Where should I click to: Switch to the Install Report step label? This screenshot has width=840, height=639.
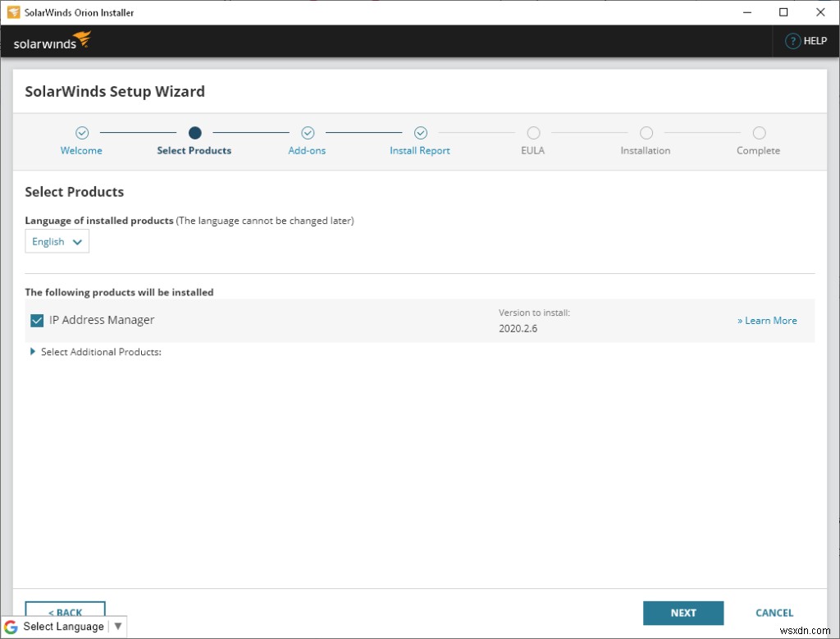[x=420, y=151]
